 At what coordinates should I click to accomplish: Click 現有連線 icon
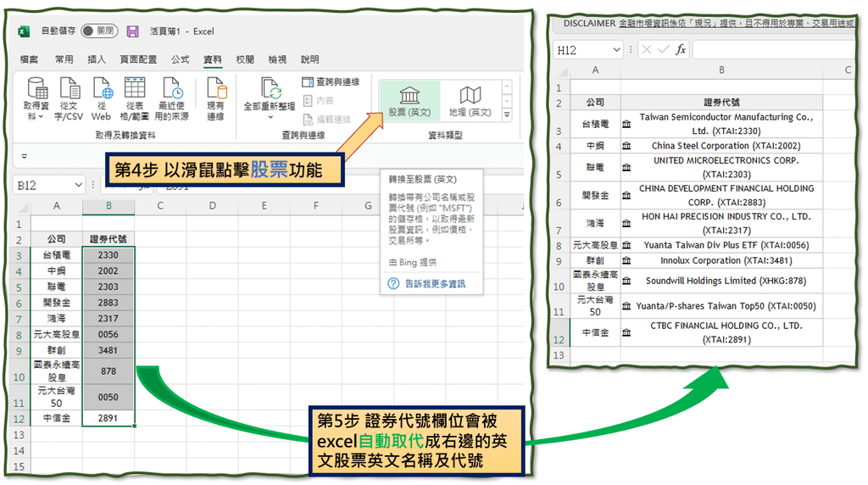tap(215, 99)
